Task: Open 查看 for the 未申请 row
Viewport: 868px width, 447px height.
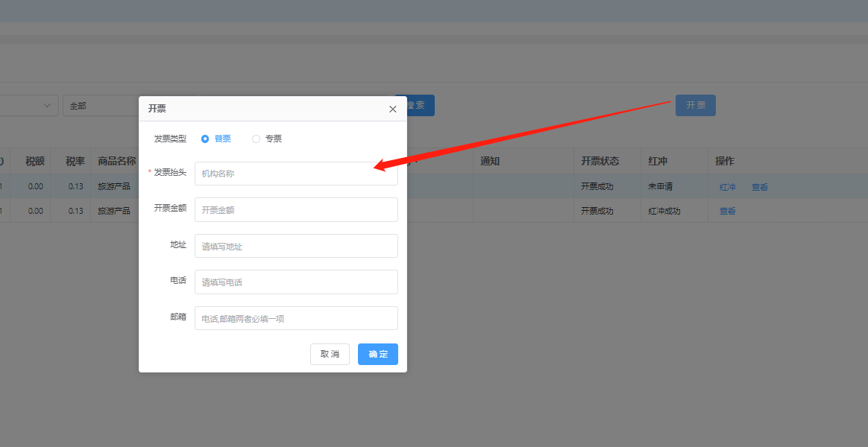Action: click(x=759, y=187)
